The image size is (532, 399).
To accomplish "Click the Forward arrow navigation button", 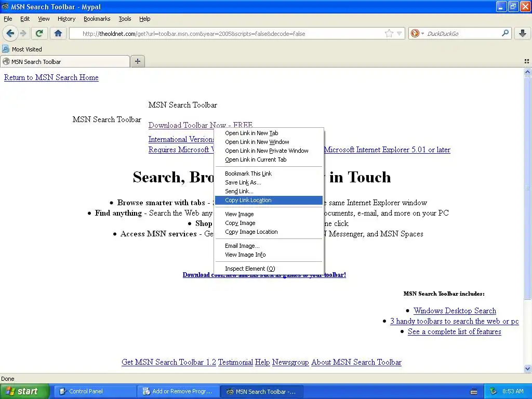I will click(23, 33).
